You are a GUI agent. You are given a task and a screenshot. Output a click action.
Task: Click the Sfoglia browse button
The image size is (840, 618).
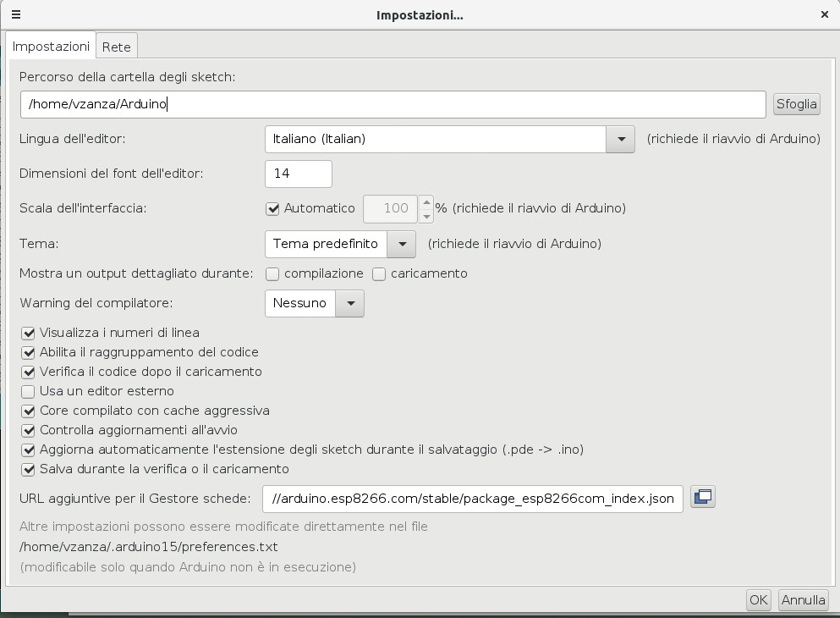[x=796, y=104]
